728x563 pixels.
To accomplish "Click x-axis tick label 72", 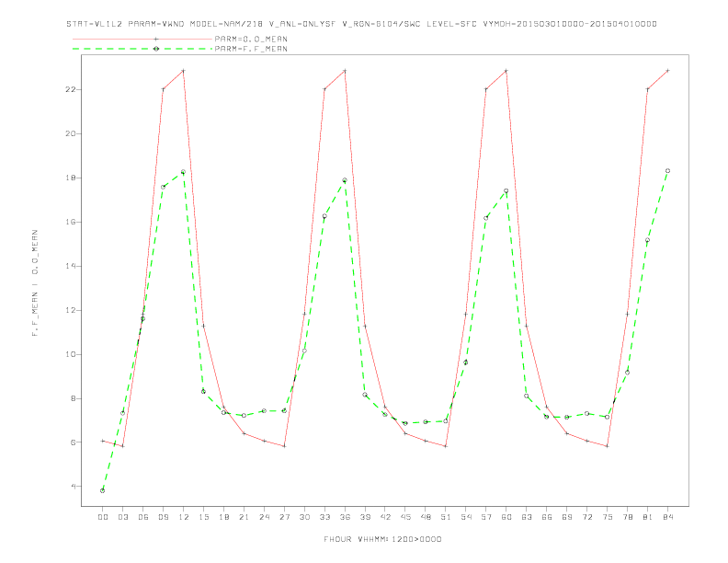I will (x=587, y=517).
